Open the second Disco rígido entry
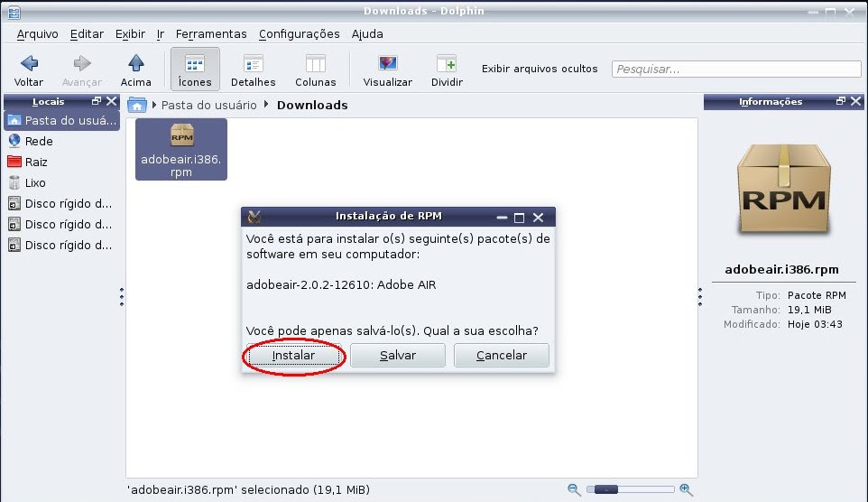 (x=62, y=225)
